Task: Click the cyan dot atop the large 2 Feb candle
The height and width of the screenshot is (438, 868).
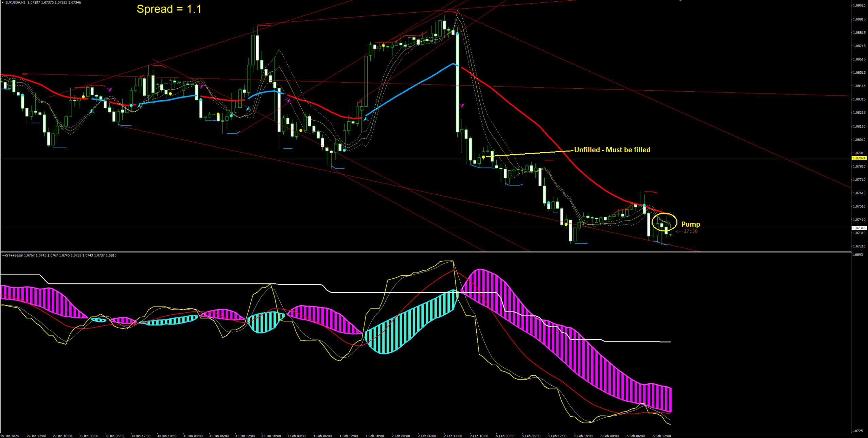Action: coord(458,34)
